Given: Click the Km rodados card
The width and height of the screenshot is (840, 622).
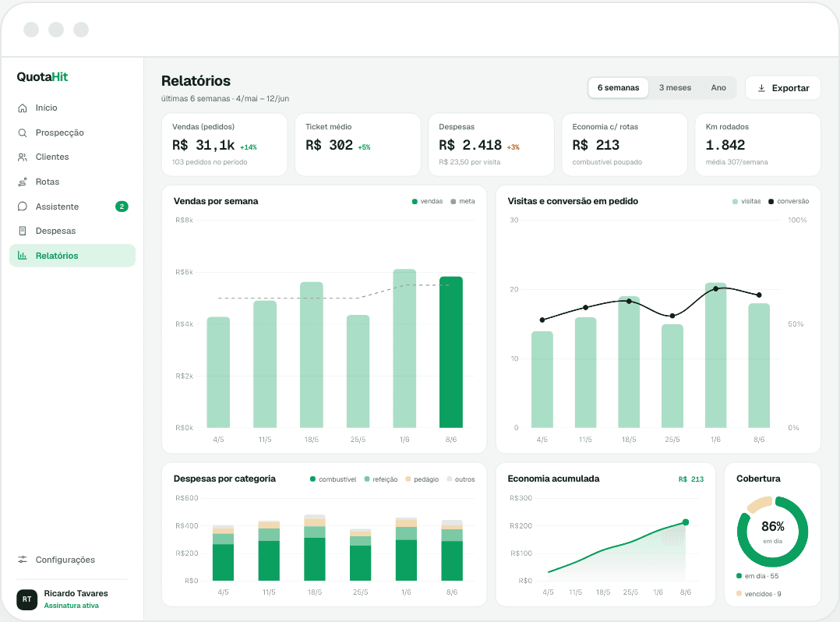Looking at the screenshot, I should [x=758, y=145].
